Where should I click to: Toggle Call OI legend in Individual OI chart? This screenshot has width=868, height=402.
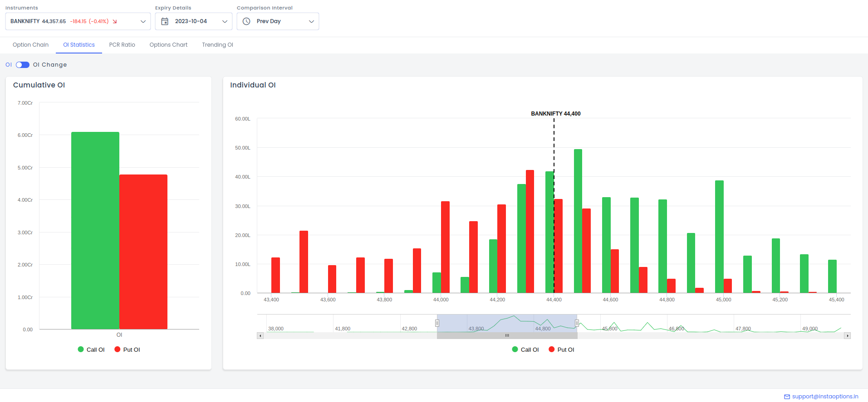coord(525,349)
